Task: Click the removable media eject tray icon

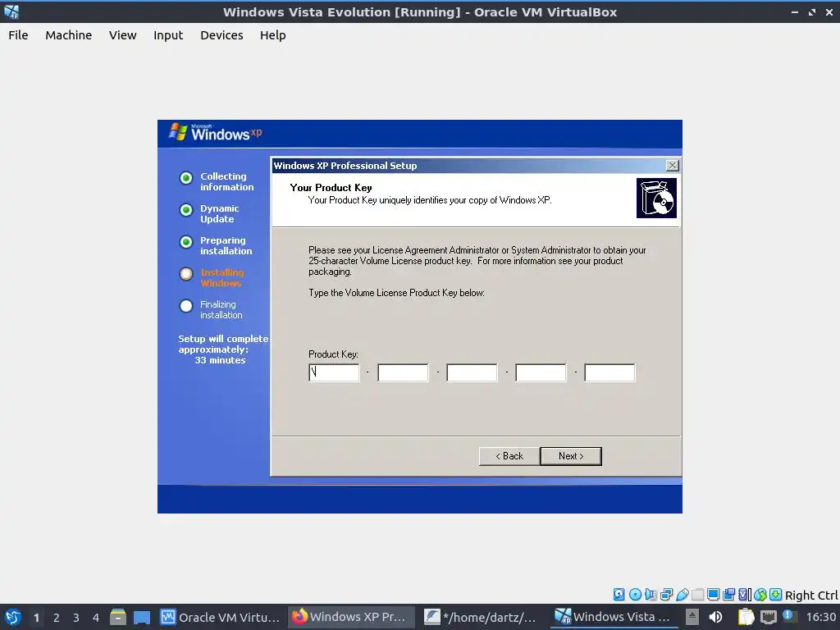Action: [x=692, y=617]
